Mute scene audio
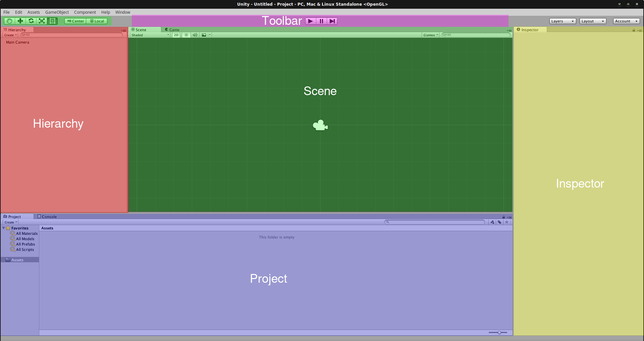Screen dimensions: 644x341 point(195,35)
